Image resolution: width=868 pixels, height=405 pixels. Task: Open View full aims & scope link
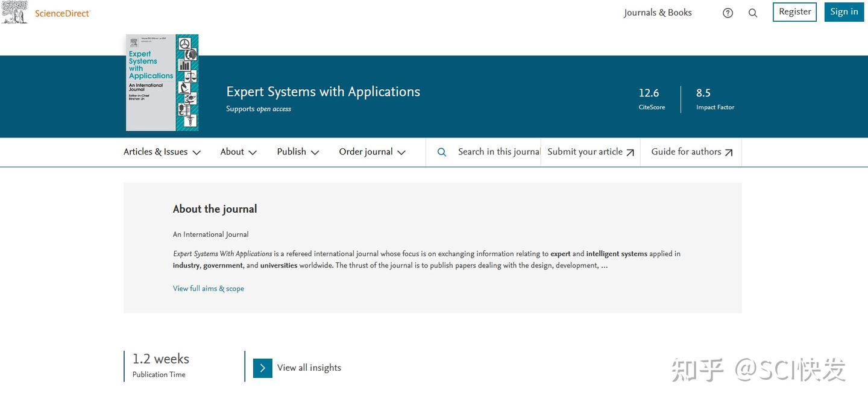coord(208,288)
